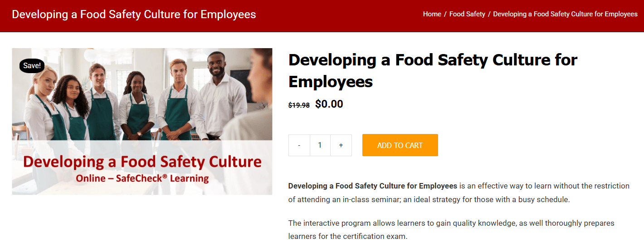Click the page title in the red header
Screen dimensions: 644x248
click(134, 14)
